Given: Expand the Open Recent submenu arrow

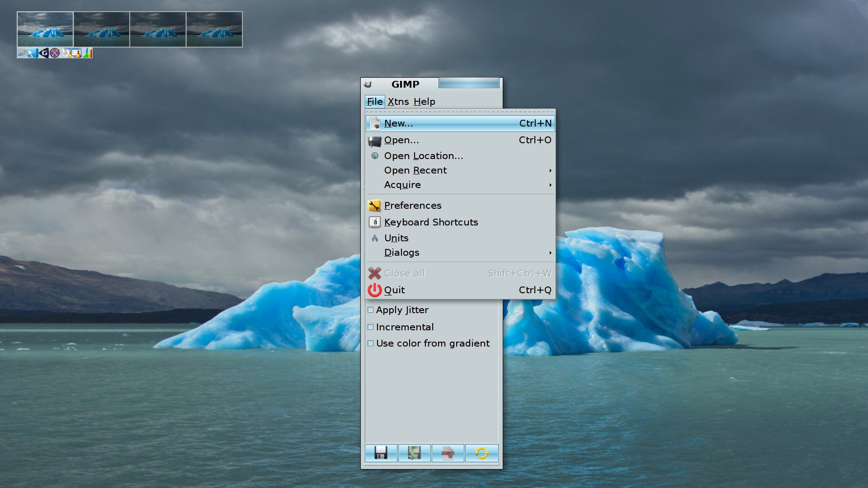Looking at the screenshot, I should (550, 170).
